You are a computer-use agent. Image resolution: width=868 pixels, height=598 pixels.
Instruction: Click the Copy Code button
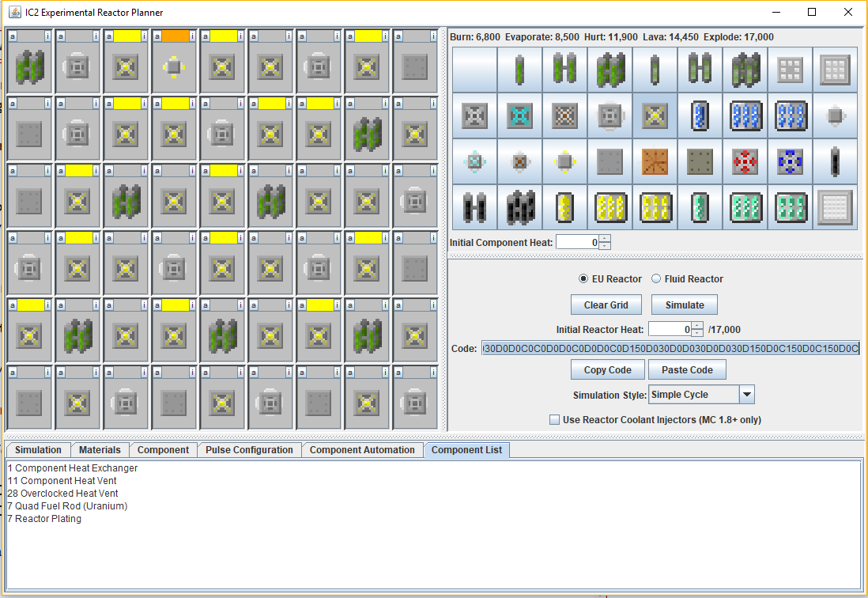(x=608, y=370)
